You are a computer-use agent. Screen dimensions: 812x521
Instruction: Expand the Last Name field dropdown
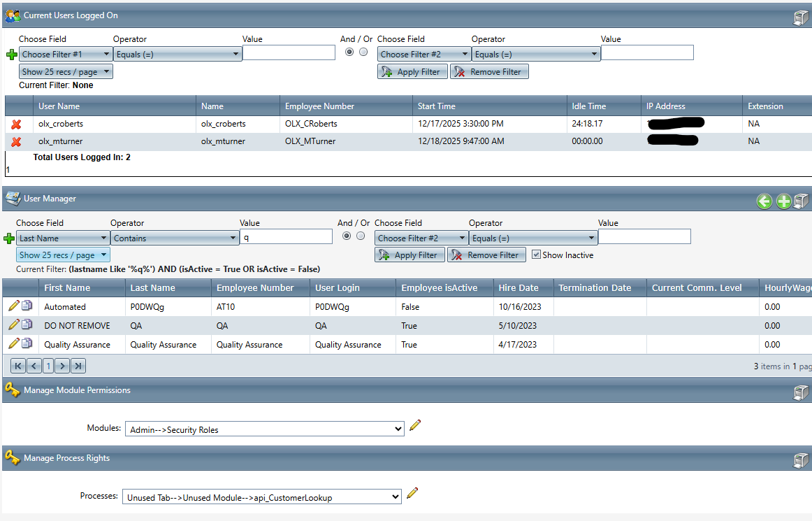coord(63,238)
